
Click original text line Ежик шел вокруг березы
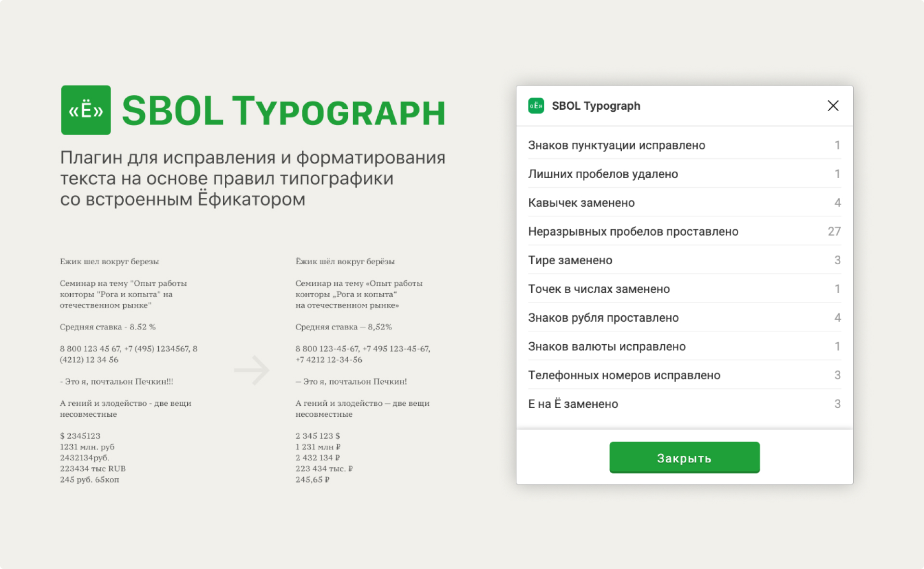click(x=109, y=262)
